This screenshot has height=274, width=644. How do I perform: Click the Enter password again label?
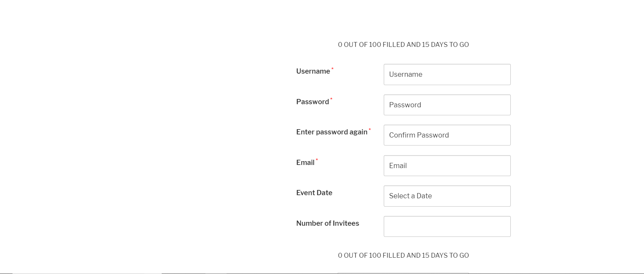click(x=332, y=132)
